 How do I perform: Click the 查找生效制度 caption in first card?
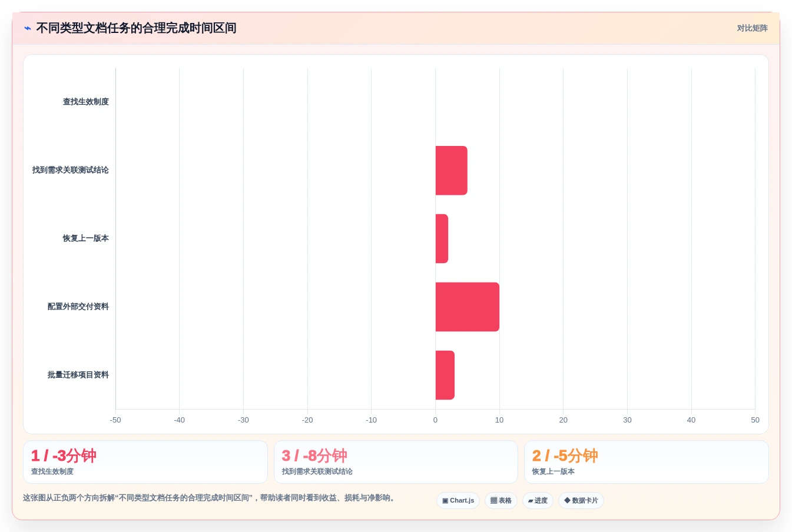coord(52,471)
